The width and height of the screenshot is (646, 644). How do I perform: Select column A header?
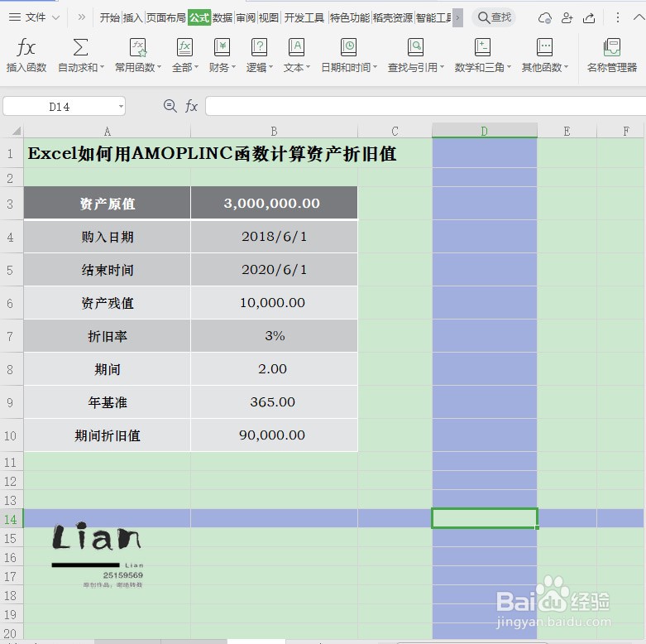108,131
